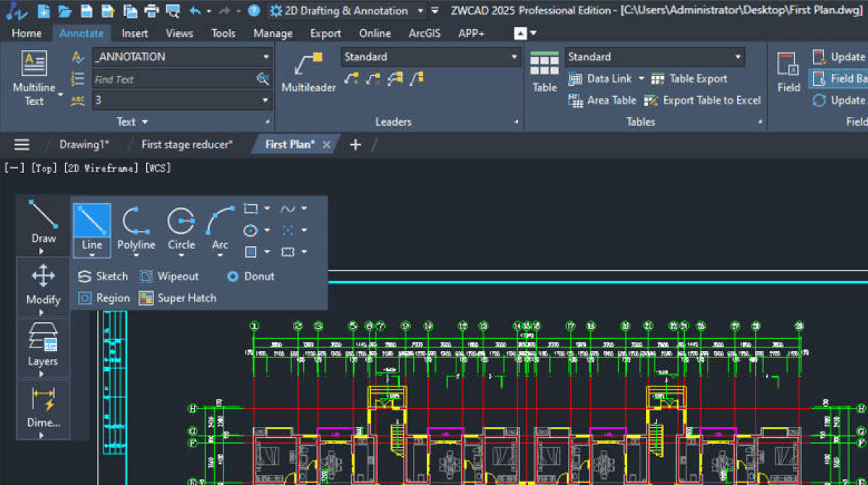Click the Donut tool
Image resolution: width=868 pixels, height=485 pixels.
tap(250, 276)
